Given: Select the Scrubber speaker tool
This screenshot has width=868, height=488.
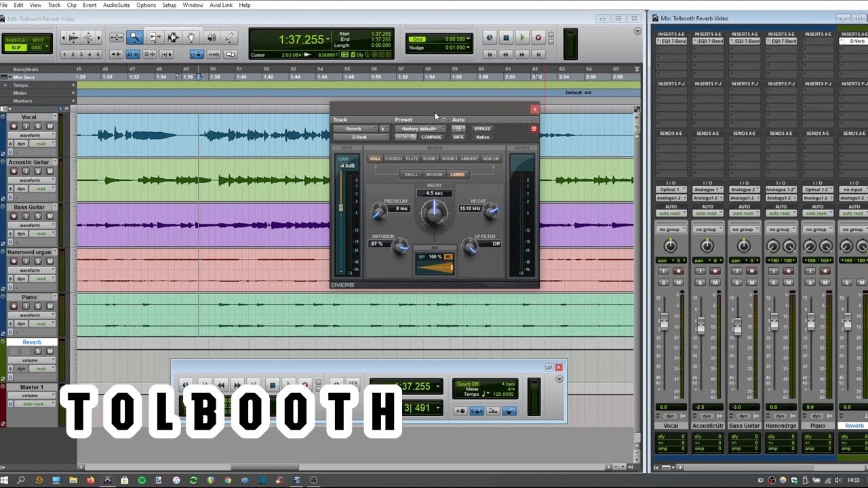Looking at the screenshot, I should pyautogui.click(x=211, y=37).
